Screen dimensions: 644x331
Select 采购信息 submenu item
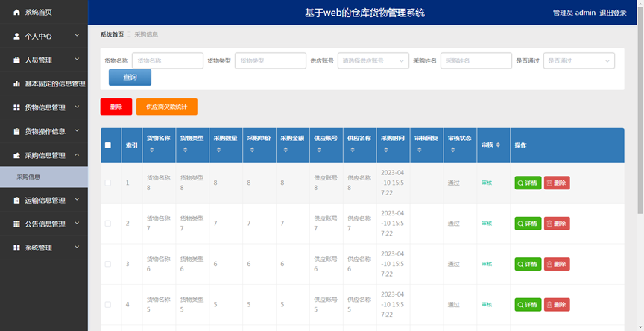click(44, 177)
